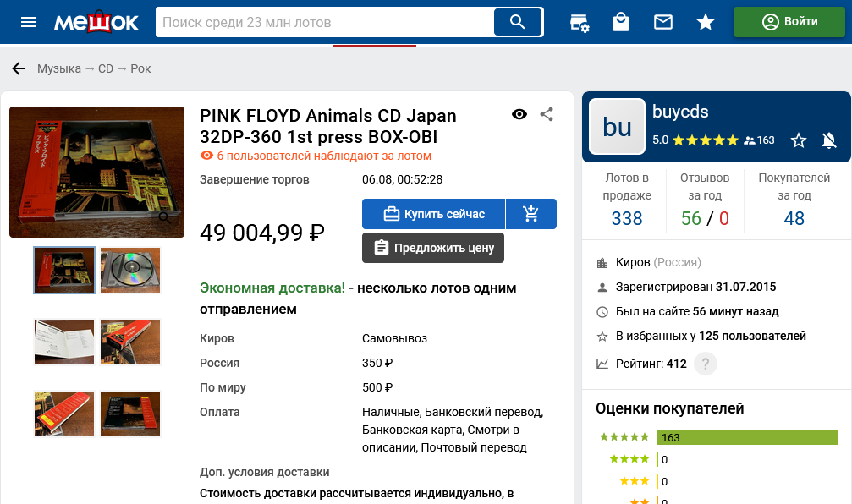Open the messages envelope icon
The image size is (852, 504).
pyautogui.click(x=663, y=22)
